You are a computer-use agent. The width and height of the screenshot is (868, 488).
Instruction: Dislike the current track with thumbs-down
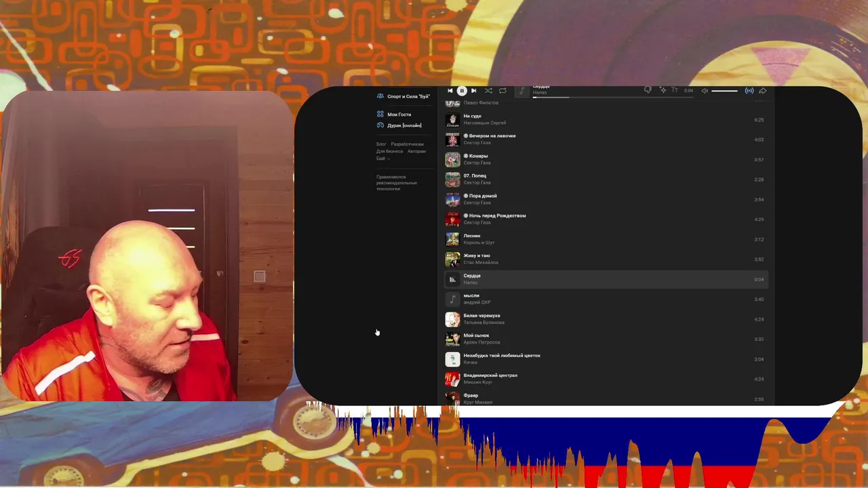pos(648,90)
